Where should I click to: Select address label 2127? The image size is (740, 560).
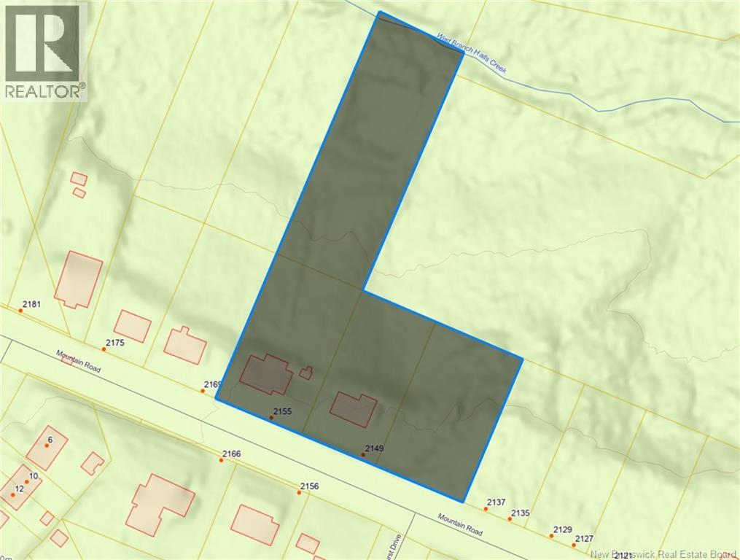click(584, 539)
